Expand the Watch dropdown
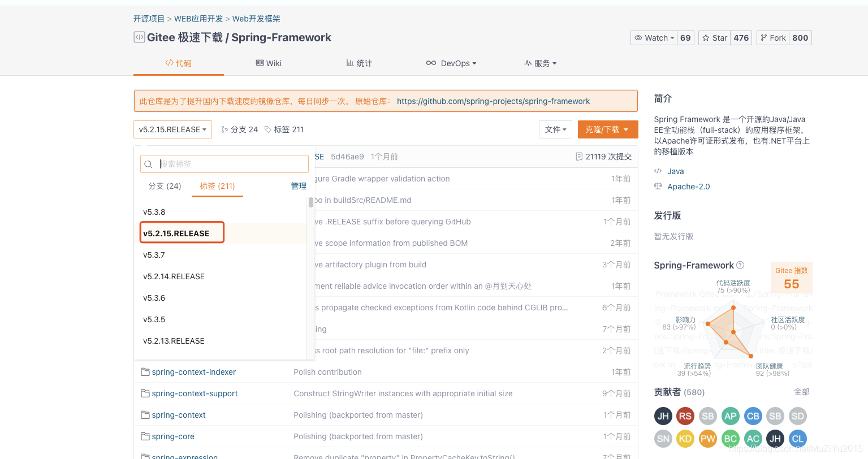Viewport: 868px width, 459px height. tap(654, 38)
